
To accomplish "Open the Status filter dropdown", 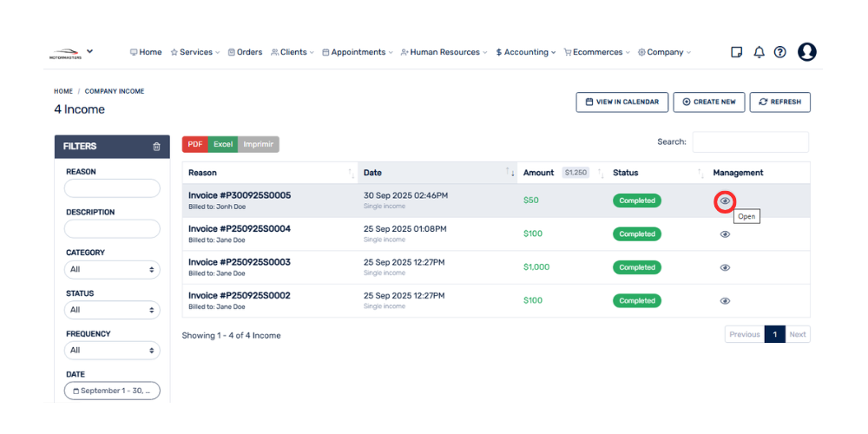I will click(x=112, y=310).
